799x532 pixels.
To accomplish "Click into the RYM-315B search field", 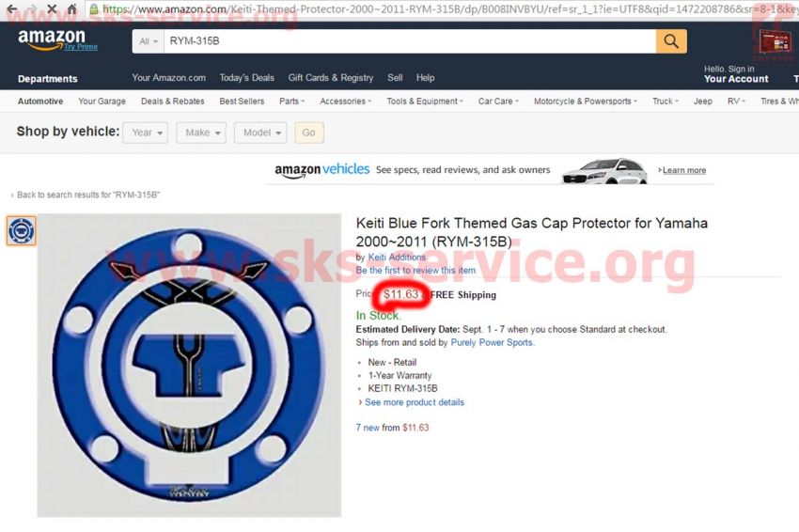I will click(410, 41).
